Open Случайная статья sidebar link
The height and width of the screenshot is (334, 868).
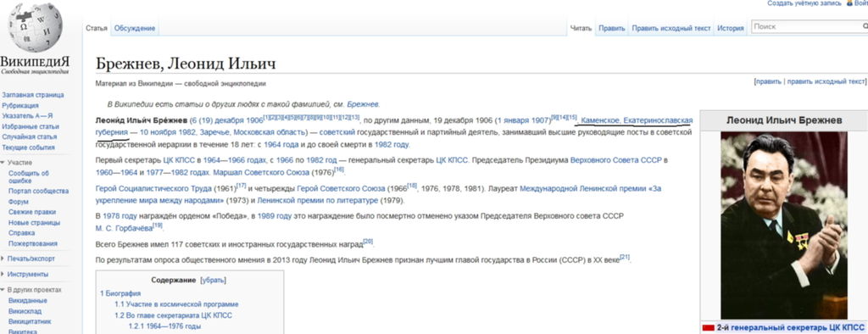[x=30, y=136]
